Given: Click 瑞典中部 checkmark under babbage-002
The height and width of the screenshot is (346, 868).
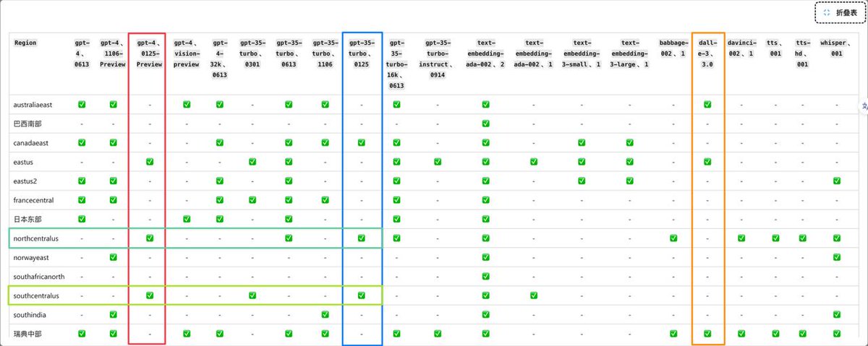Looking at the screenshot, I should 673,334.
